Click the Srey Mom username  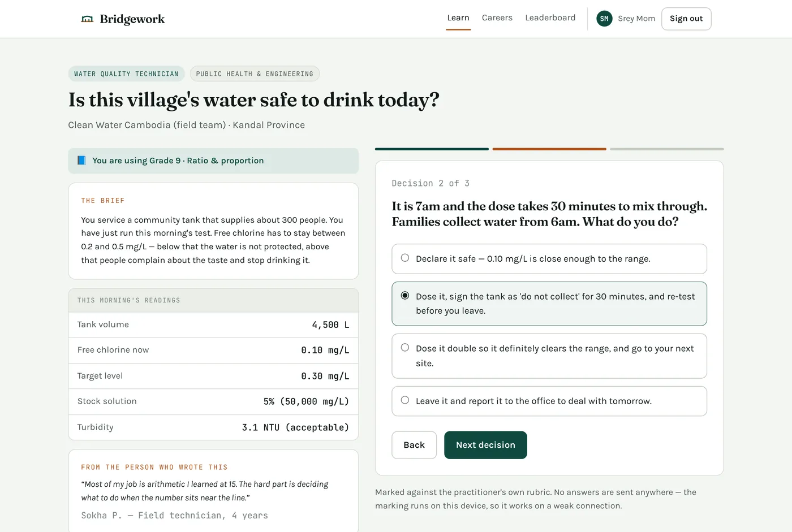click(636, 19)
